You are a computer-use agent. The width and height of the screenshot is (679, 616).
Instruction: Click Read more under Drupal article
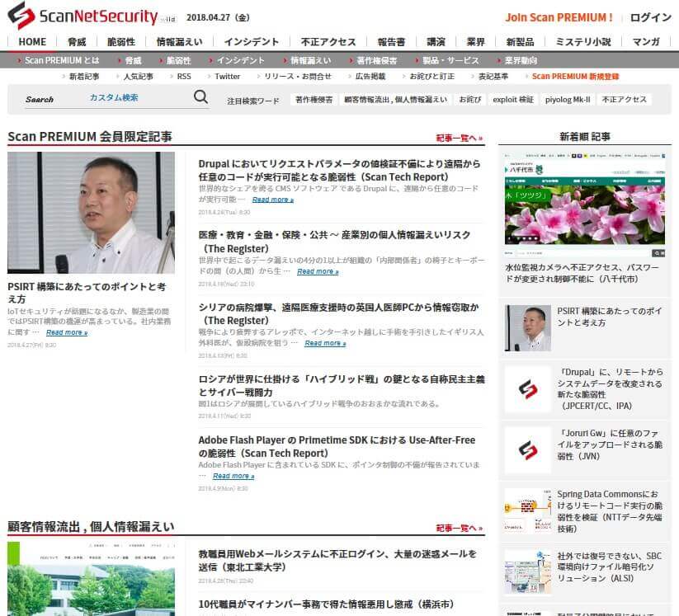pos(273,200)
